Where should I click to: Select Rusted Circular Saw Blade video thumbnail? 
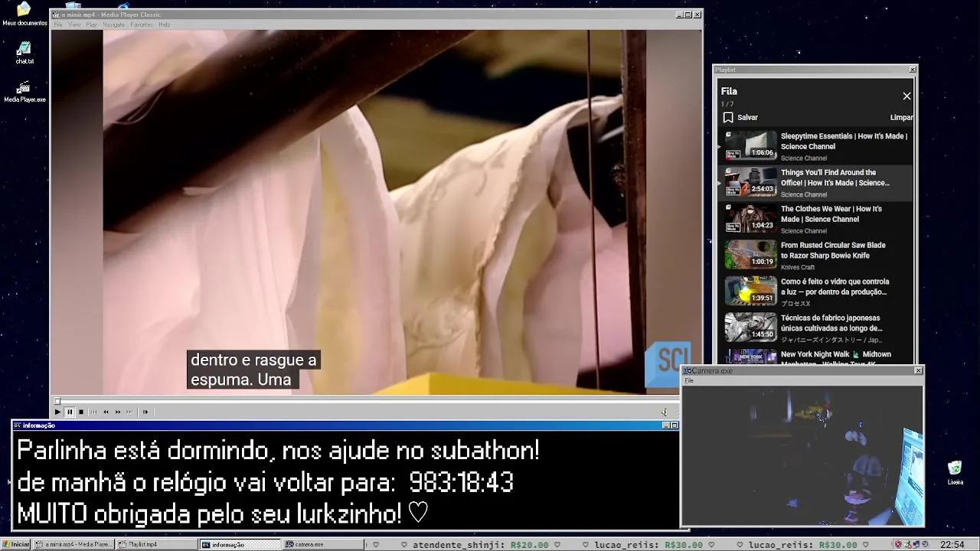(x=750, y=254)
